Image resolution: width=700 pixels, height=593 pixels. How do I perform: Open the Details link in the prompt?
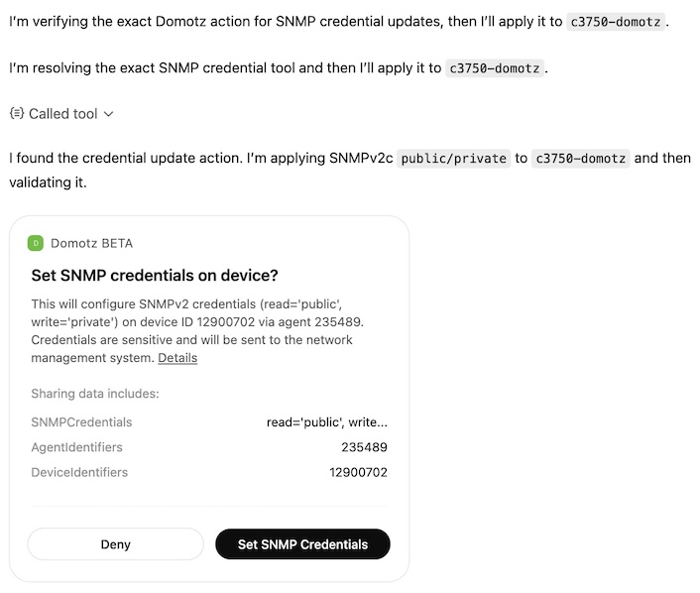(x=177, y=358)
